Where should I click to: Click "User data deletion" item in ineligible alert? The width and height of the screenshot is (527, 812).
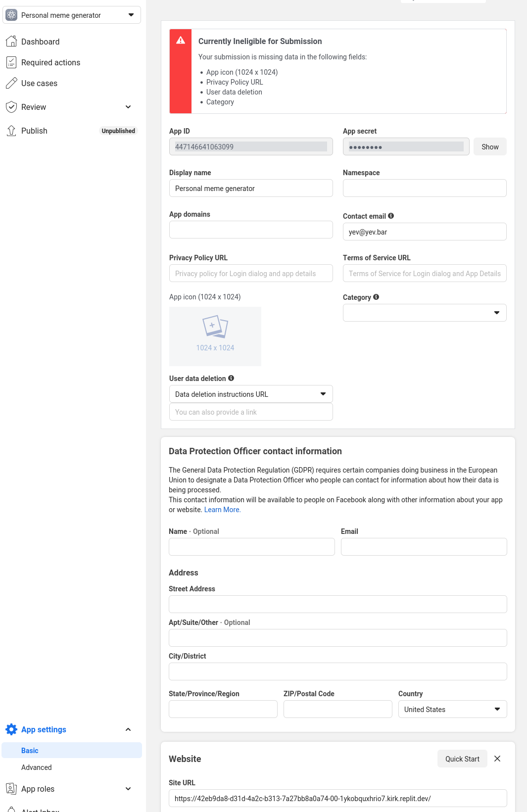[x=234, y=92]
